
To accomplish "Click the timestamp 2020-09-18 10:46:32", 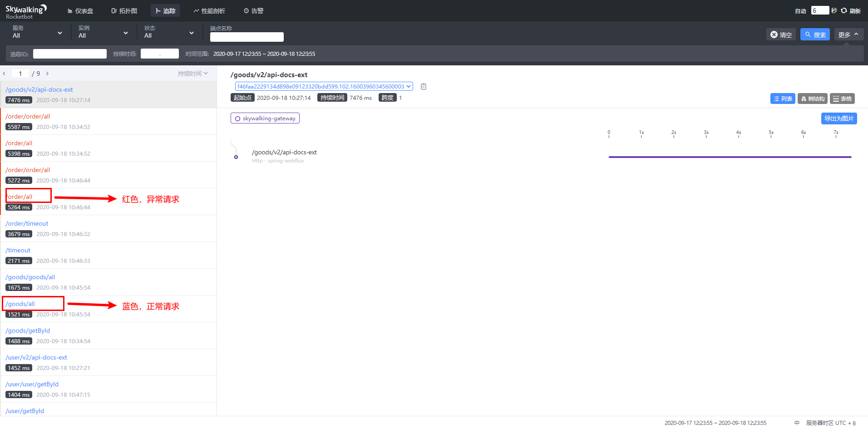I will coord(64,234).
